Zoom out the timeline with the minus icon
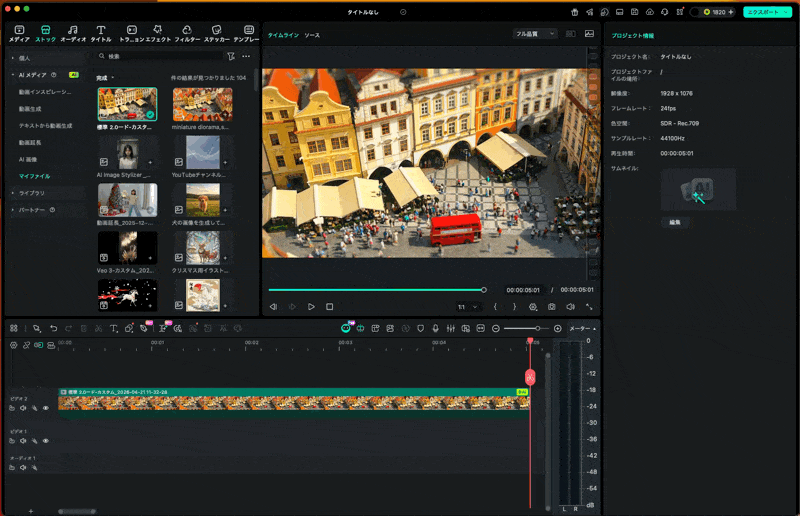This screenshot has width=800, height=516. tap(495, 329)
